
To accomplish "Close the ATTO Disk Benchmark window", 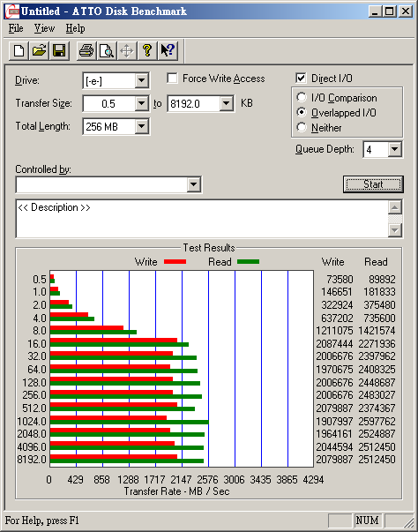I will pos(406,11).
